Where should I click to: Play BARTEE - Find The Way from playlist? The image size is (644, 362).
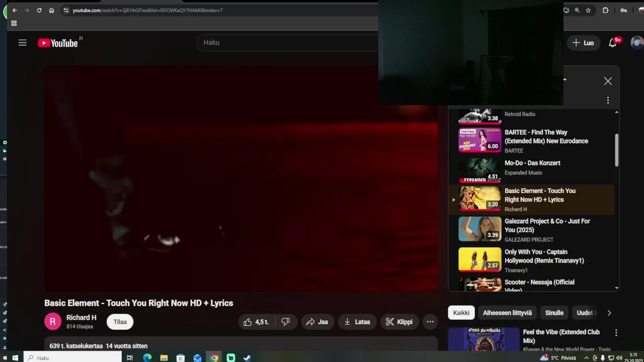[531, 141]
